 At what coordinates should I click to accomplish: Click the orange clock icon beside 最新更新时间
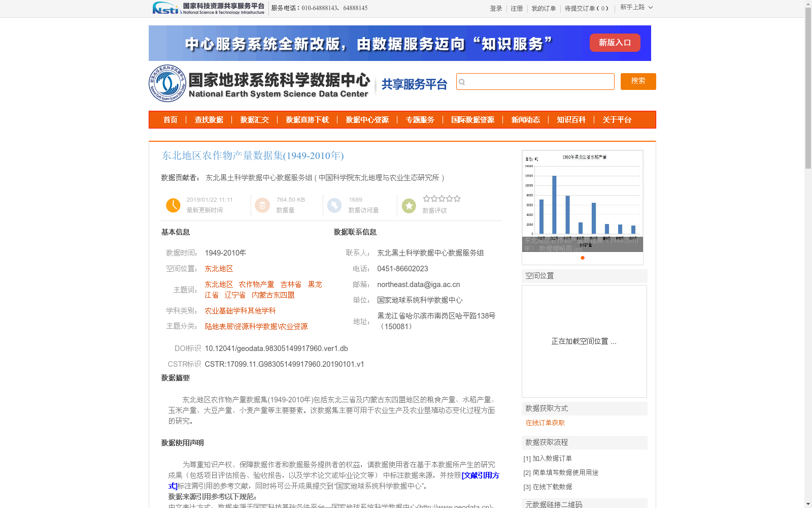pos(173,205)
